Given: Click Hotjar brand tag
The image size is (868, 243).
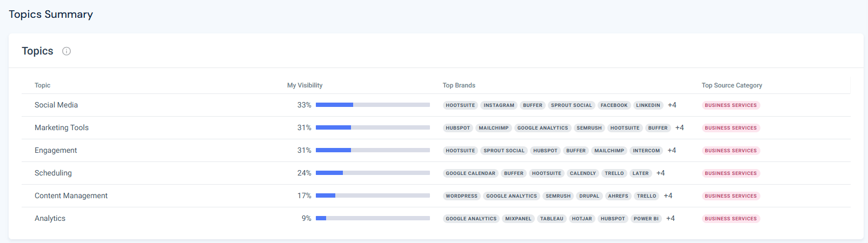Looking at the screenshot, I should click(x=582, y=219).
